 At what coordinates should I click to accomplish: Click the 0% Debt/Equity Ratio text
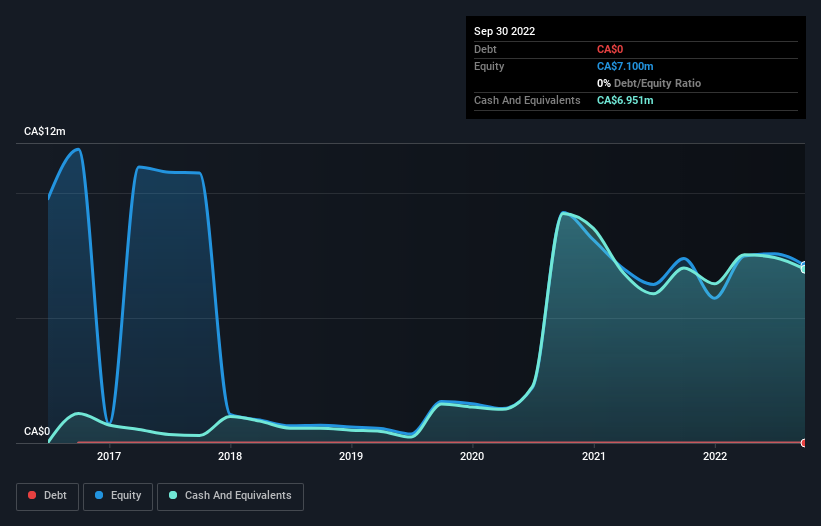(649, 83)
